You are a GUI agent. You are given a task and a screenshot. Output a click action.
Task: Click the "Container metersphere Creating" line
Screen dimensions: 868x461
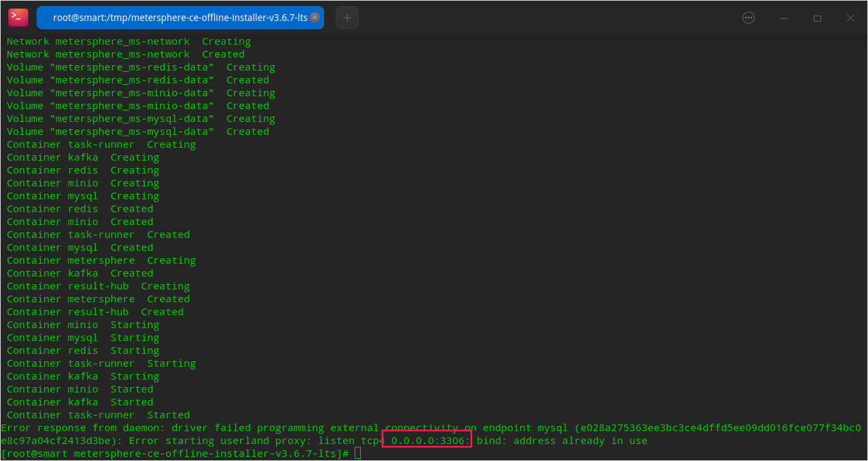click(101, 260)
